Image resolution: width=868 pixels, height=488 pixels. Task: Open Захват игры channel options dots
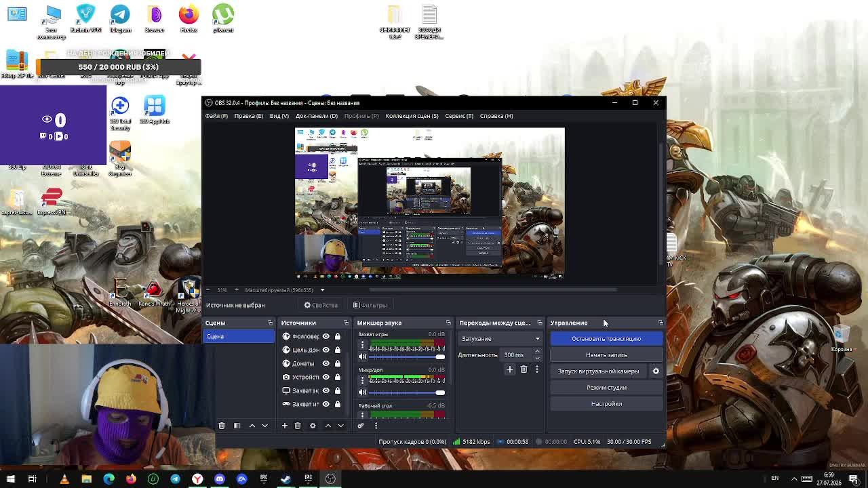(x=362, y=345)
